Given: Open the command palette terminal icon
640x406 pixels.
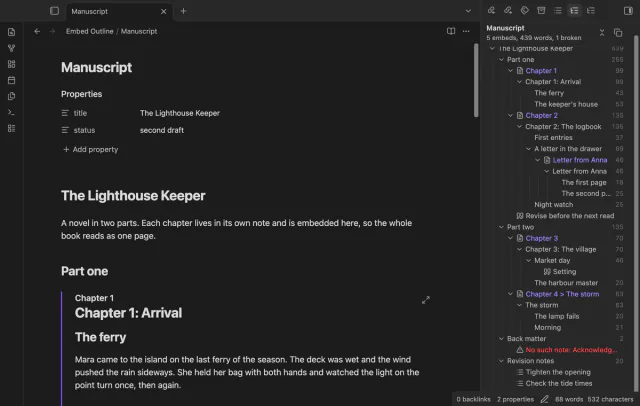Looking at the screenshot, I should [11, 112].
